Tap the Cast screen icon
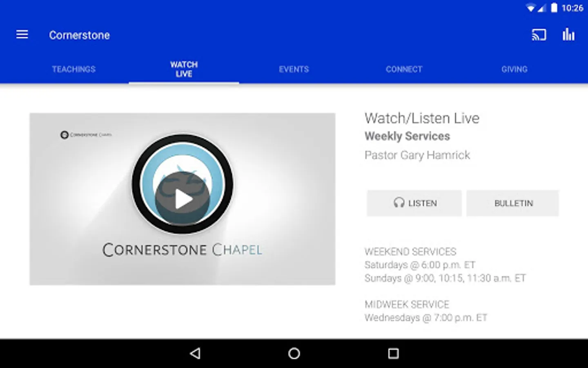This screenshot has height=368, width=588. click(539, 35)
